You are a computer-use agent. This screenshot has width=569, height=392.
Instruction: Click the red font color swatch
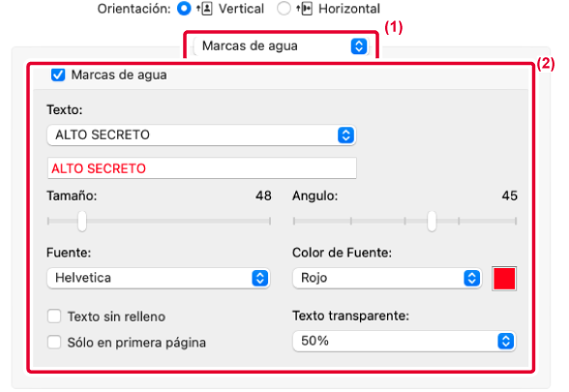[x=504, y=279]
